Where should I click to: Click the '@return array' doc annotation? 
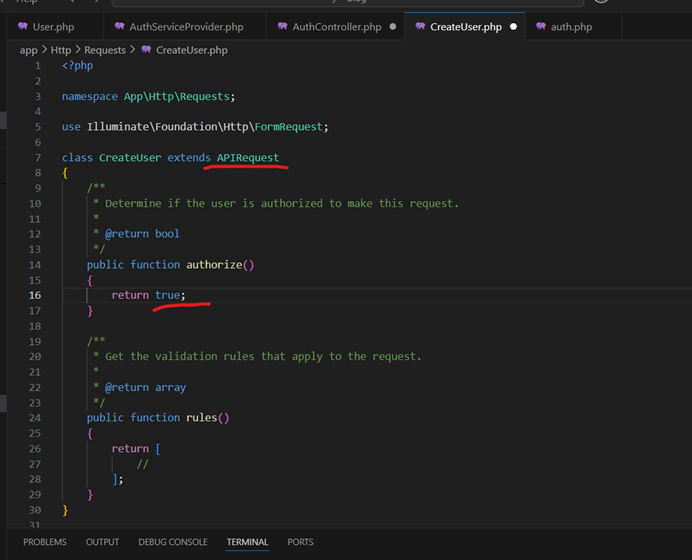(145, 387)
